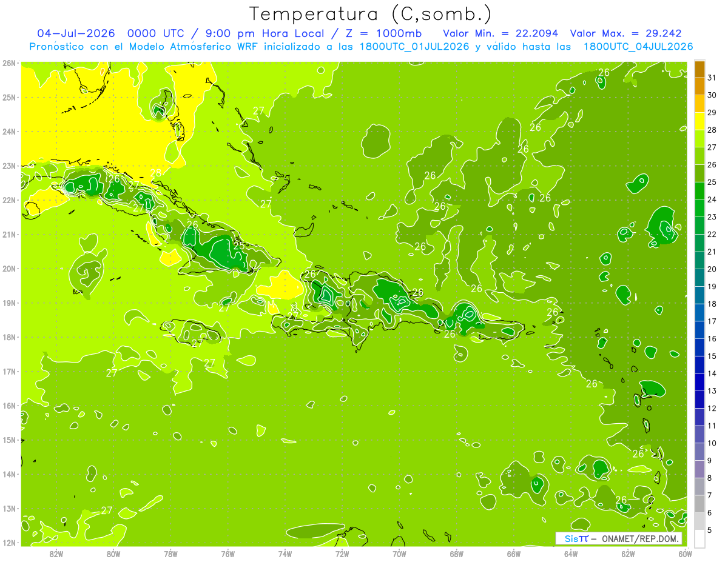The image size is (728, 562).
Task: Click the date '04-Jul-2026' in the header
Action: [x=77, y=33]
